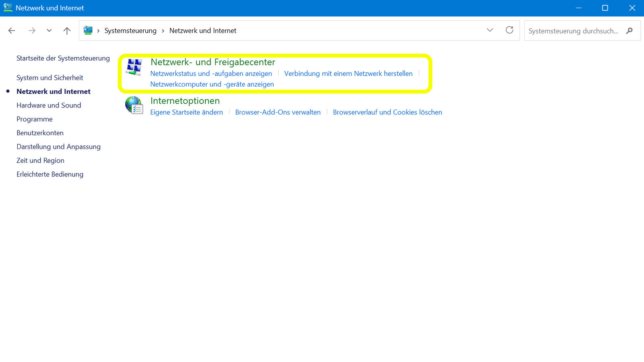Navigate up one level with up arrow
This screenshot has width=644, height=362.
point(67,31)
